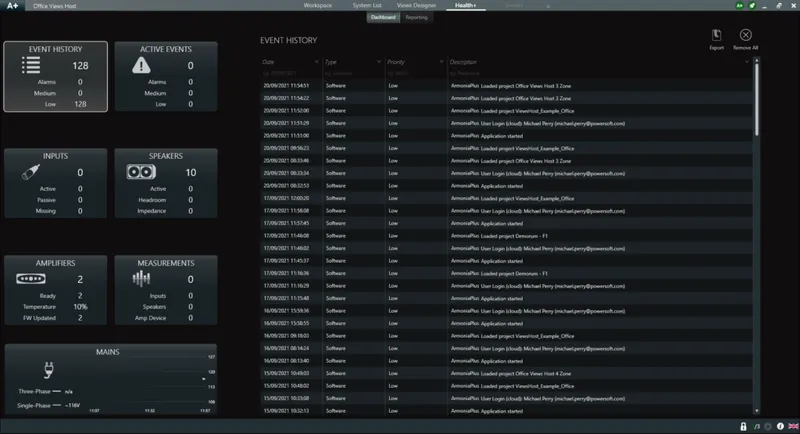Image resolution: width=800 pixels, height=434 pixels.
Task: Open the Date column filter dropdown
Action: [316, 62]
